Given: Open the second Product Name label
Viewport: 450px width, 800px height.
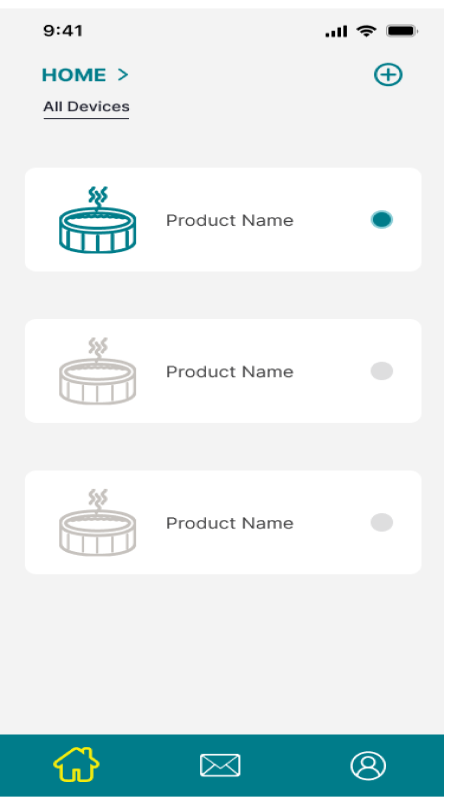Looking at the screenshot, I should [x=230, y=371].
